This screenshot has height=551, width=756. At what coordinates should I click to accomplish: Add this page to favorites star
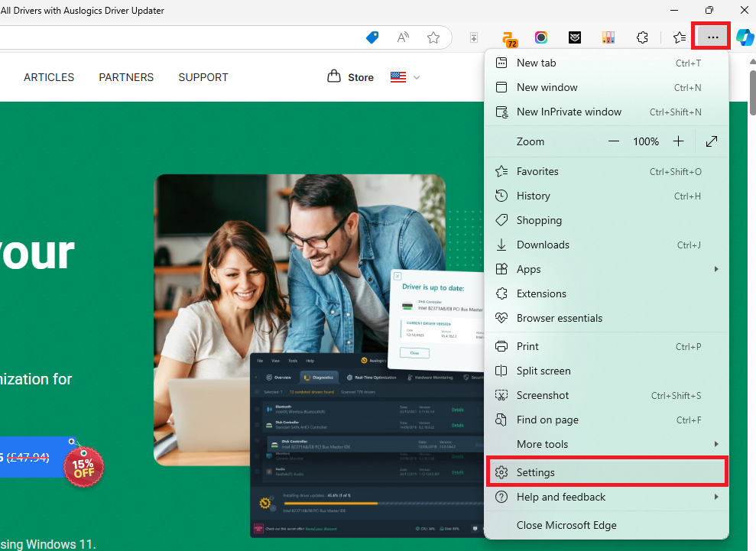(433, 37)
